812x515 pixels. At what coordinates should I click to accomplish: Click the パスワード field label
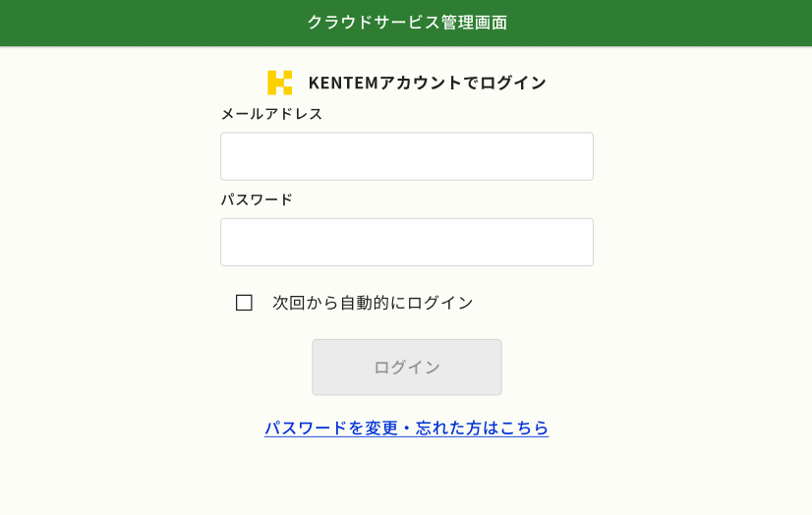click(x=257, y=200)
